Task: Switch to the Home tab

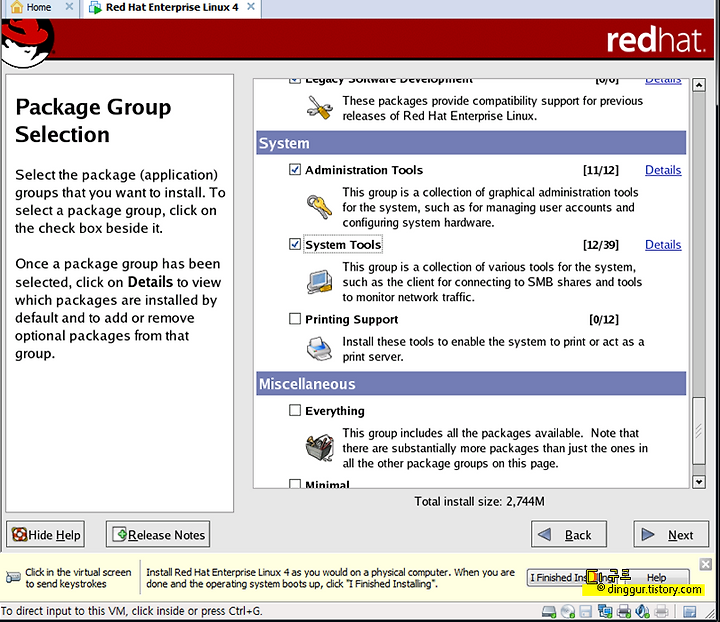Action: 39,7
